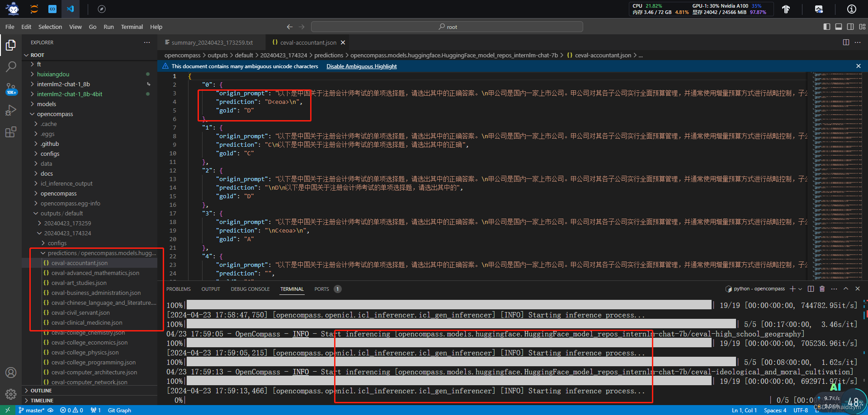Switch to DEBUG CONSOLE panel tab
Viewport: 868px width, 415px height.
250,289
